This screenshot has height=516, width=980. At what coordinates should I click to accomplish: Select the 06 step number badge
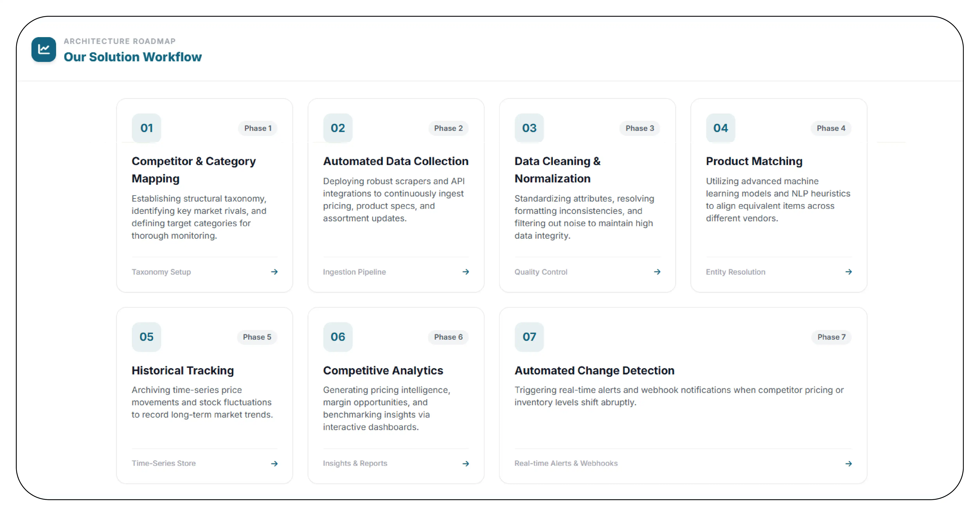[338, 337]
